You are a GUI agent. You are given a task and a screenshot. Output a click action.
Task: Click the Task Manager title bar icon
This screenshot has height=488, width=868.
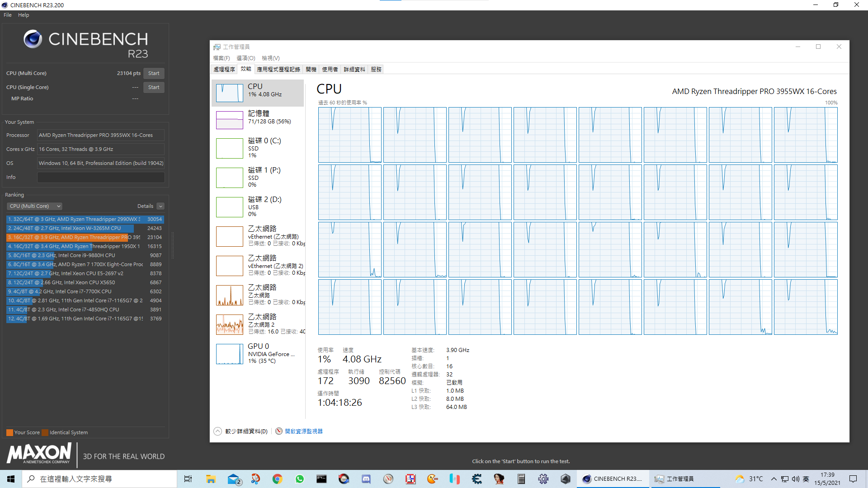217,47
